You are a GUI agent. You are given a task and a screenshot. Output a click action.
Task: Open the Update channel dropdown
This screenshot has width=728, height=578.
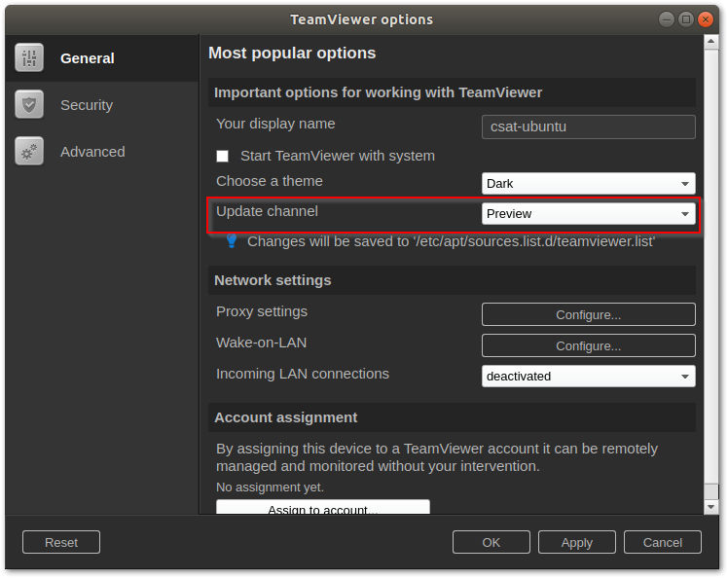pos(588,213)
